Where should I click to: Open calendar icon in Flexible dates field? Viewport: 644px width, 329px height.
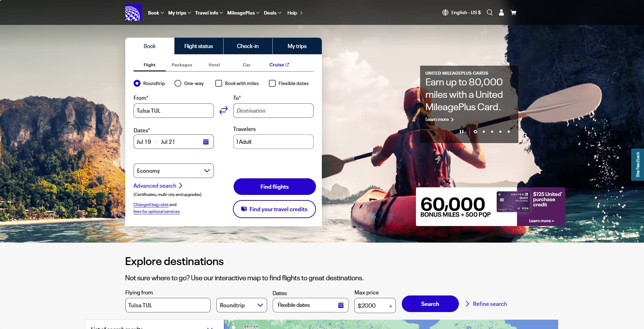(x=341, y=305)
